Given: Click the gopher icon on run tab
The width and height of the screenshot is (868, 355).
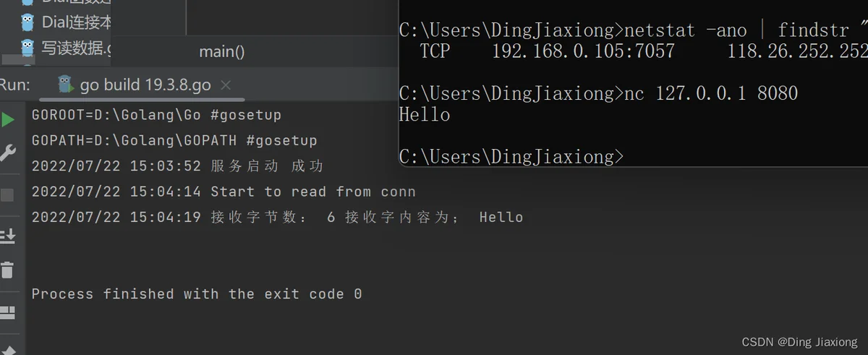Looking at the screenshot, I should [x=65, y=85].
